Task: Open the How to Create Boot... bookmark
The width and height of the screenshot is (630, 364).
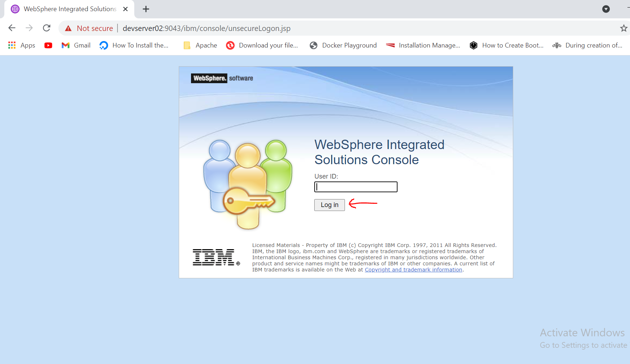Action: coord(507,45)
